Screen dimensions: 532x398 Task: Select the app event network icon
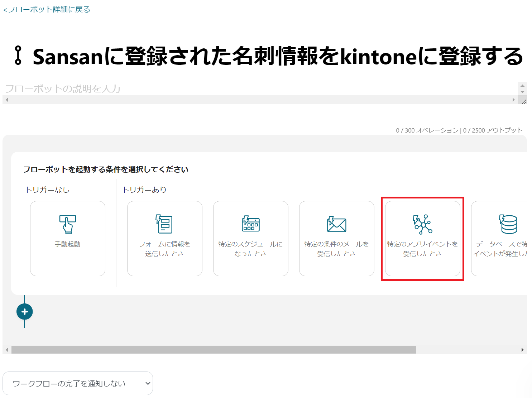click(423, 224)
